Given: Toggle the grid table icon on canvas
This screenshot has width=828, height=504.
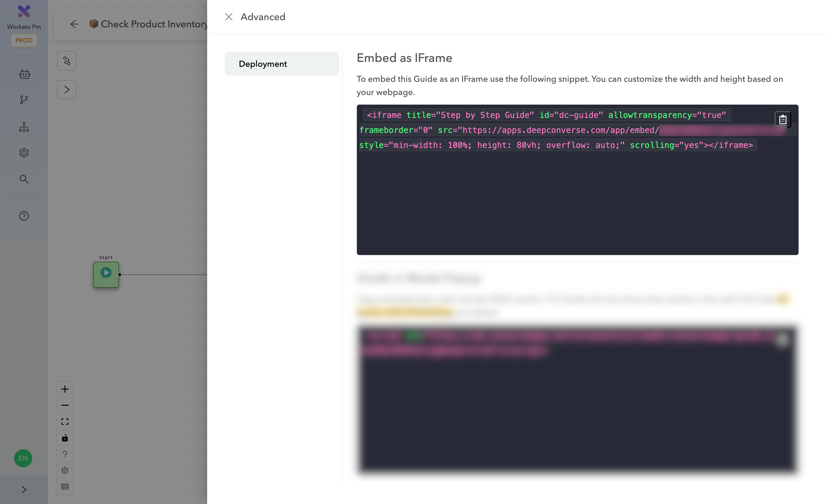Looking at the screenshot, I should (65, 486).
